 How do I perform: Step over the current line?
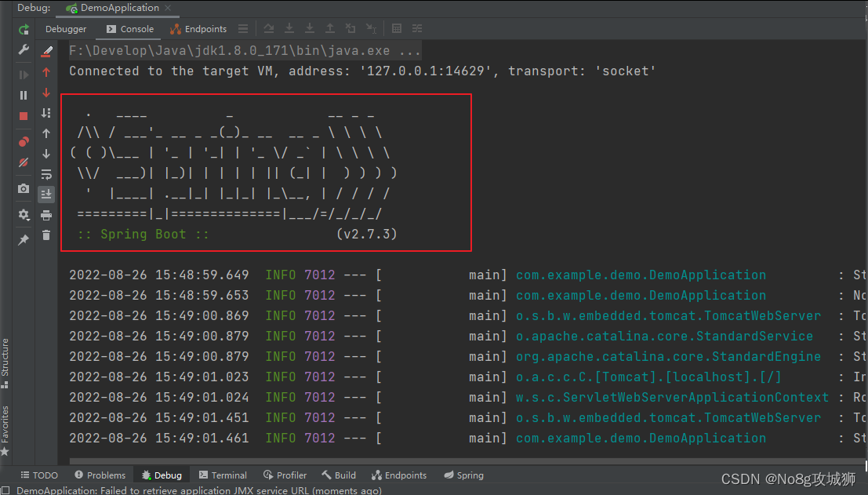tap(268, 28)
